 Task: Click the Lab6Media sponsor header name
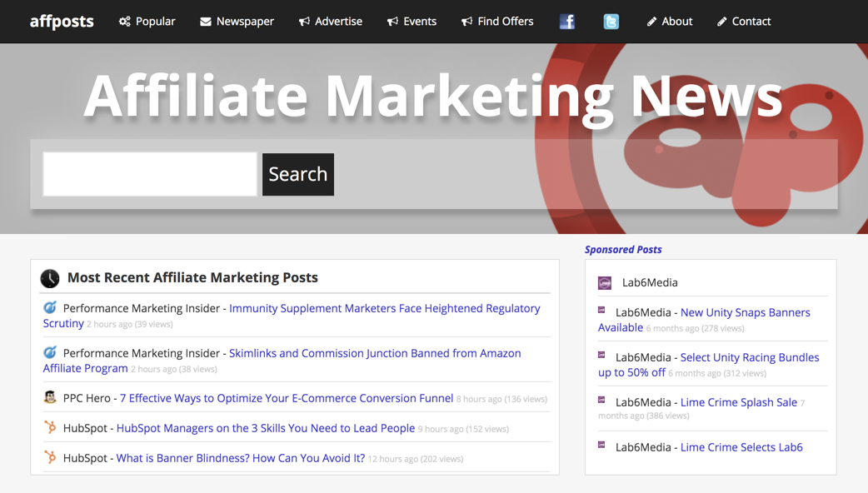point(650,283)
